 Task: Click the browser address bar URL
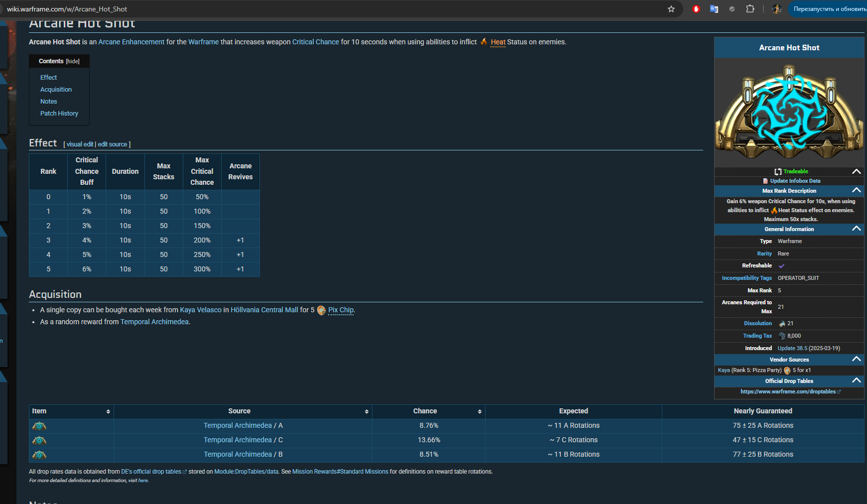(67, 9)
